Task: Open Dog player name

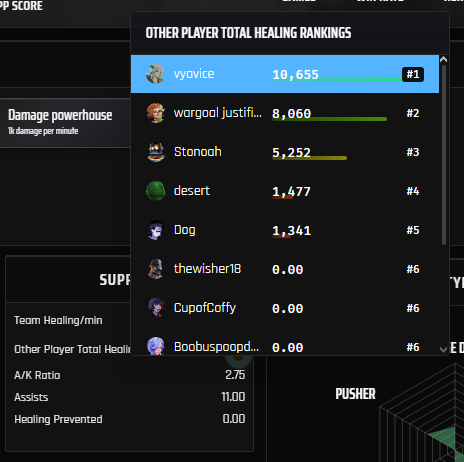Action: tap(185, 230)
